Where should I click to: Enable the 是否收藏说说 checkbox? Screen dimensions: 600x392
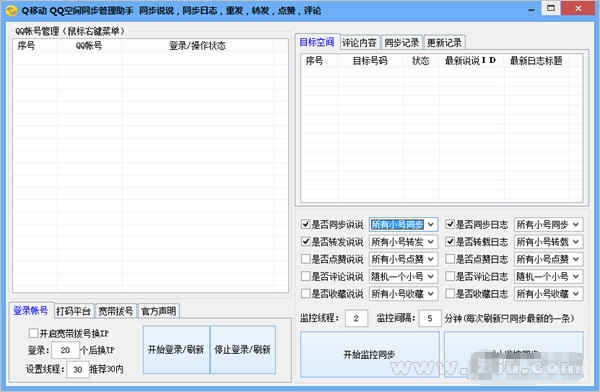click(305, 293)
